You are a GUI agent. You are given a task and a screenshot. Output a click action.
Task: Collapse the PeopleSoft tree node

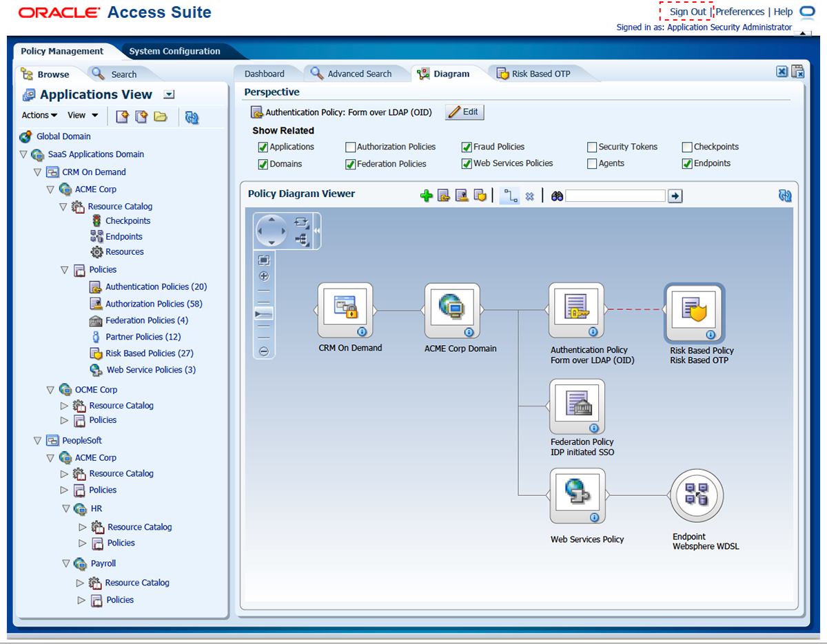(x=37, y=440)
